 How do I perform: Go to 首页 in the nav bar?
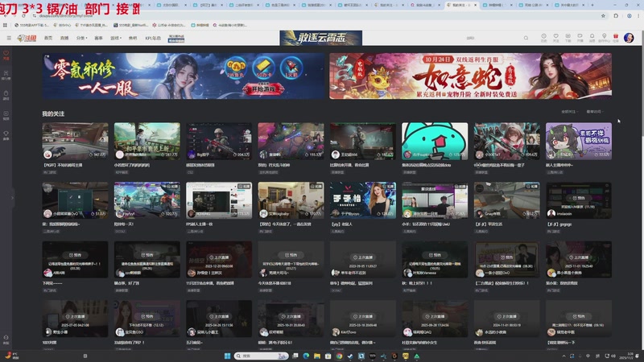coord(48,38)
